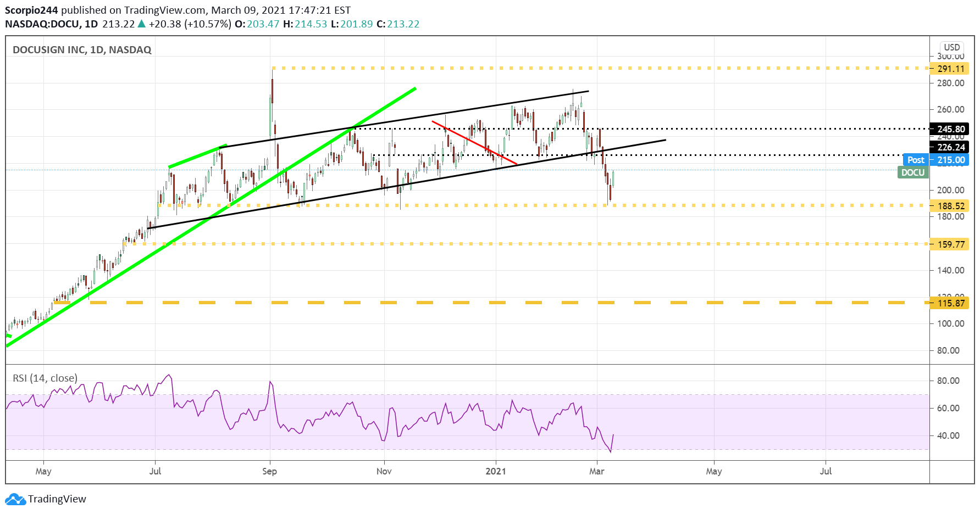Click the Mar label on time axis
Image resolution: width=980 pixels, height=514 pixels.
pyautogui.click(x=596, y=471)
